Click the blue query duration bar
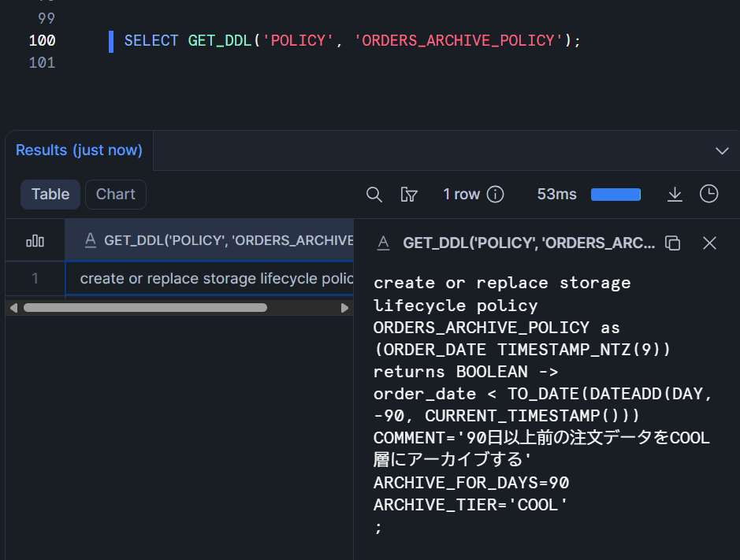 (615, 195)
